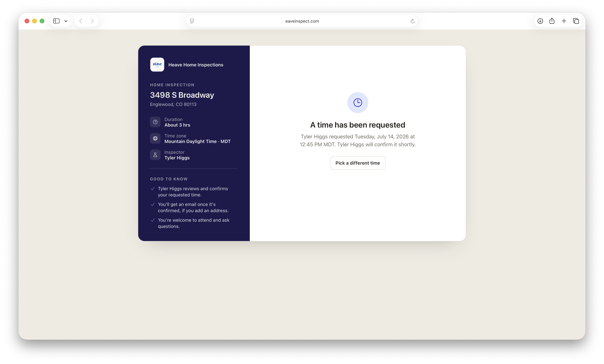Click the 'Heave Home Inspections' company name

(196, 65)
